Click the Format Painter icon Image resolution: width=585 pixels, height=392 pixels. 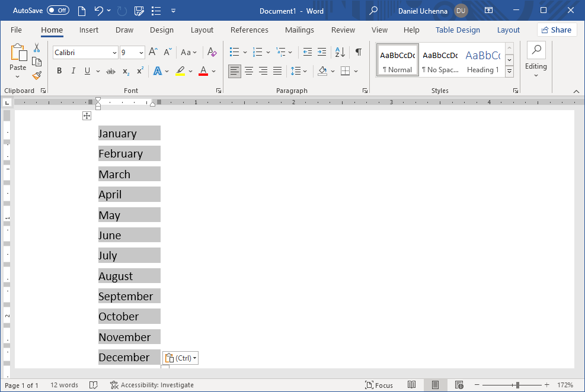(37, 75)
